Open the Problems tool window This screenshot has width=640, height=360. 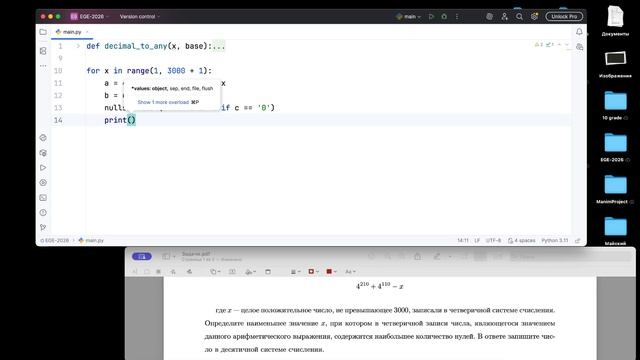pyautogui.click(x=43, y=213)
